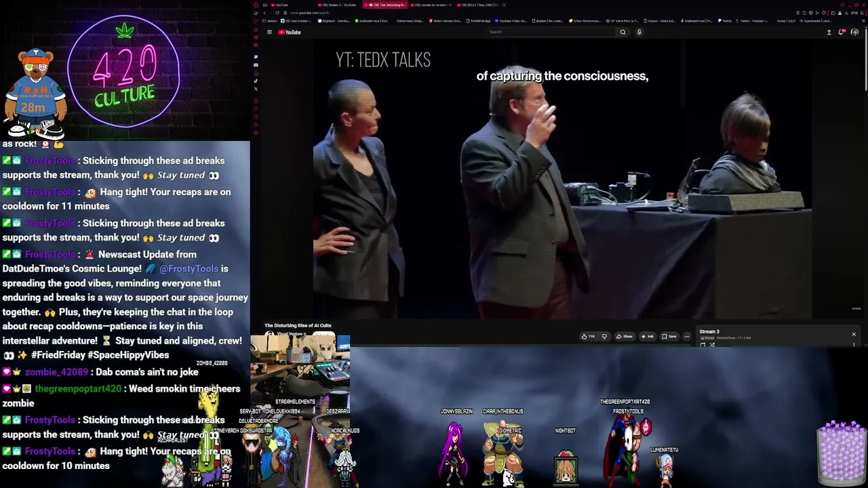
Task: Click the 420 Culture neon logo
Action: pos(125,71)
